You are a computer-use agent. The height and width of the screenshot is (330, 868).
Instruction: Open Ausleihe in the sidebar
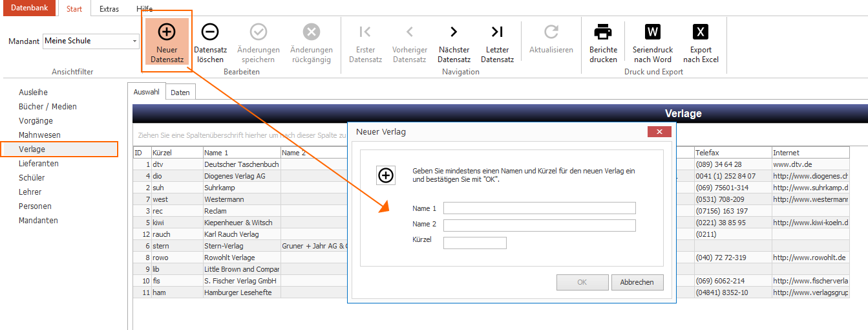coord(34,93)
